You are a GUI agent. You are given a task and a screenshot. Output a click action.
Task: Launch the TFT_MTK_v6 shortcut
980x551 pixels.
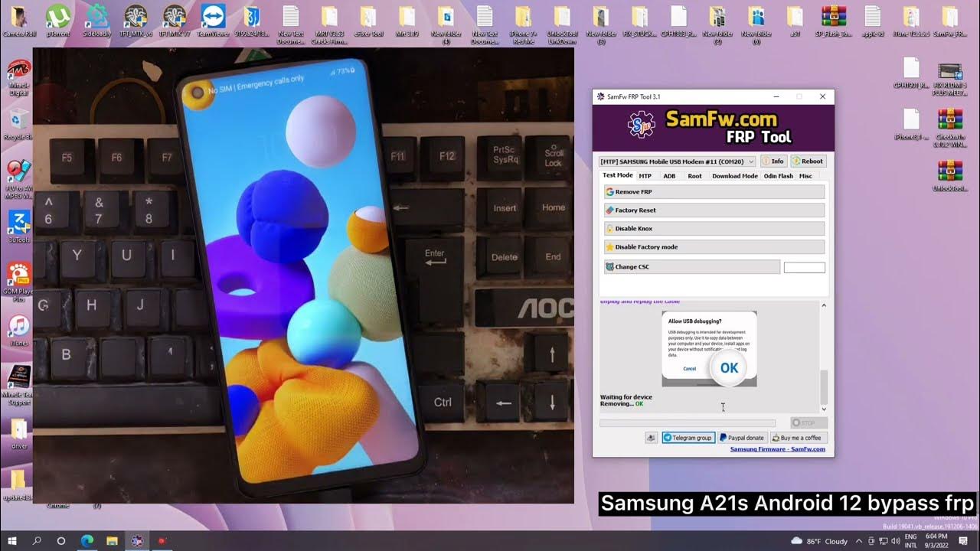tap(136, 21)
